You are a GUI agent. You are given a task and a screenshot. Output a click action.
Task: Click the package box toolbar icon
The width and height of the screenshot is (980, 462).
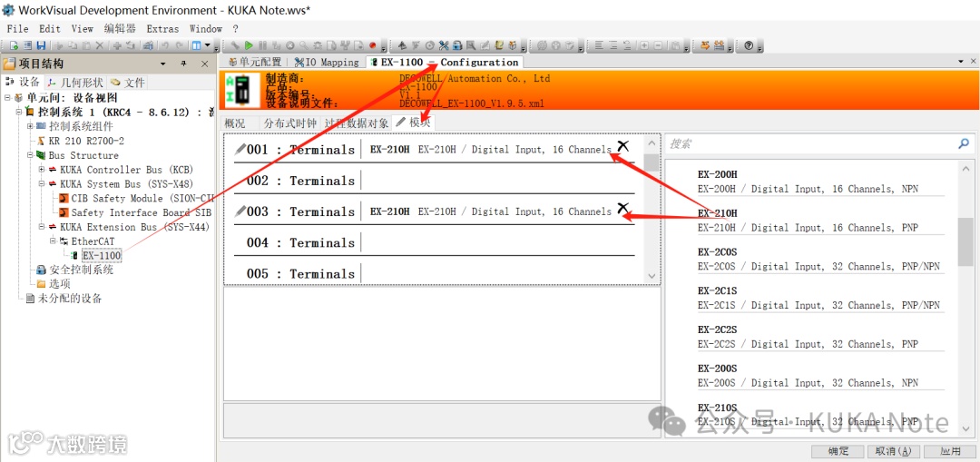click(513, 45)
